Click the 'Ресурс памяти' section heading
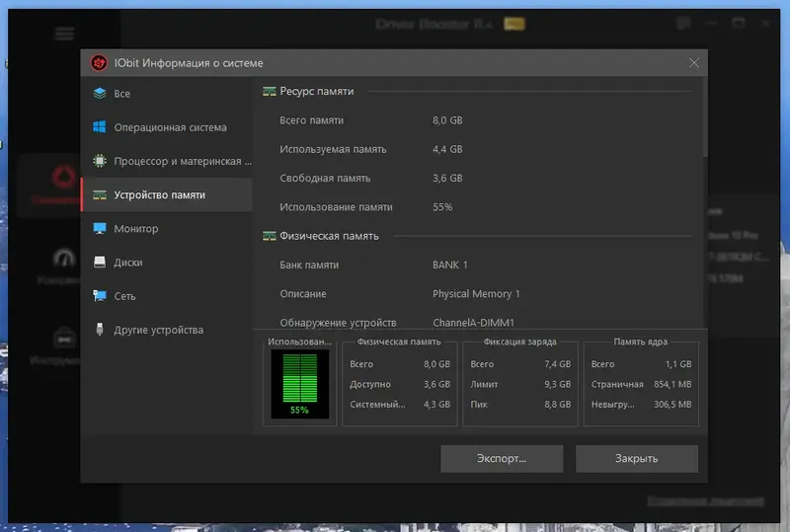 317,91
